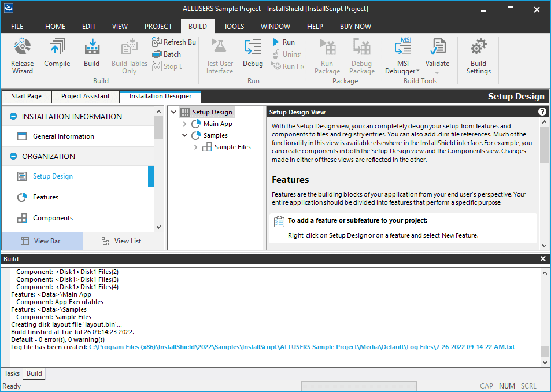Click 'Build finished at Tue Jul 26' line
Viewport: 551px width, 392px height.
[x=72, y=332]
